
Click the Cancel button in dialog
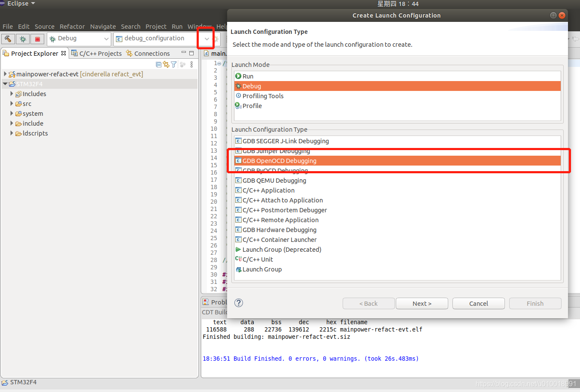(479, 303)
